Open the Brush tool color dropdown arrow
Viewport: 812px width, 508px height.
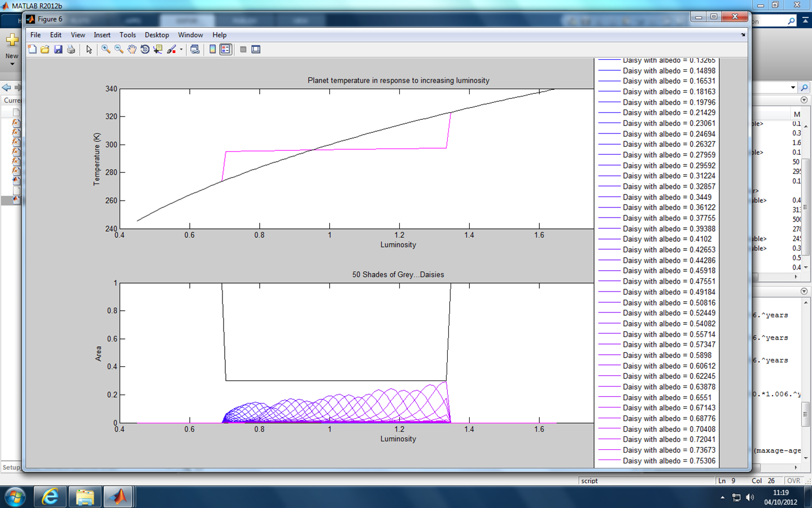tap(181, 50)
